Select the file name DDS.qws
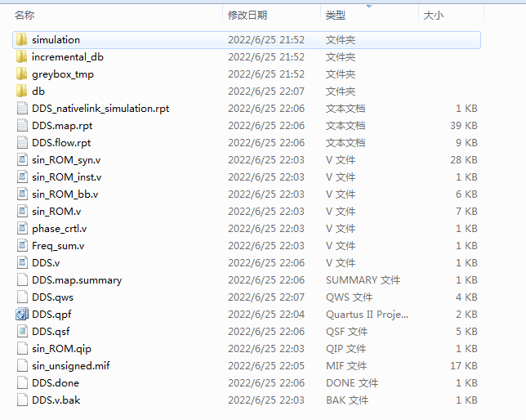526x420 pixels. pos(52,297)
